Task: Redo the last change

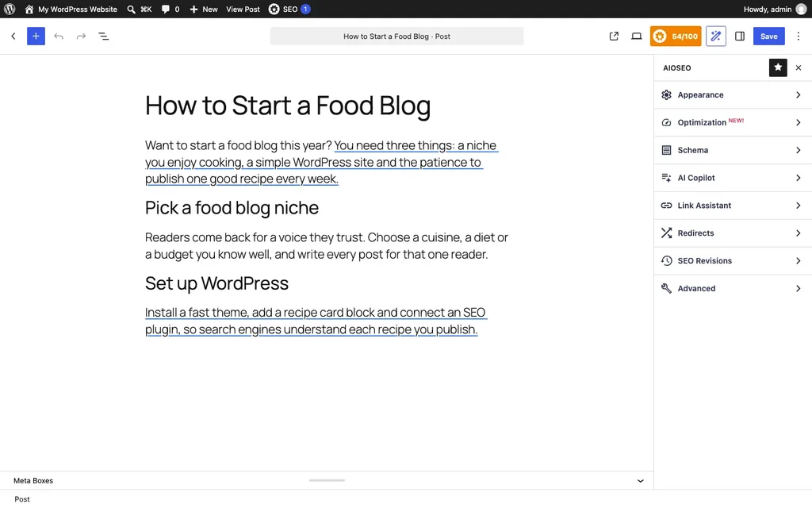Action: 82,37
